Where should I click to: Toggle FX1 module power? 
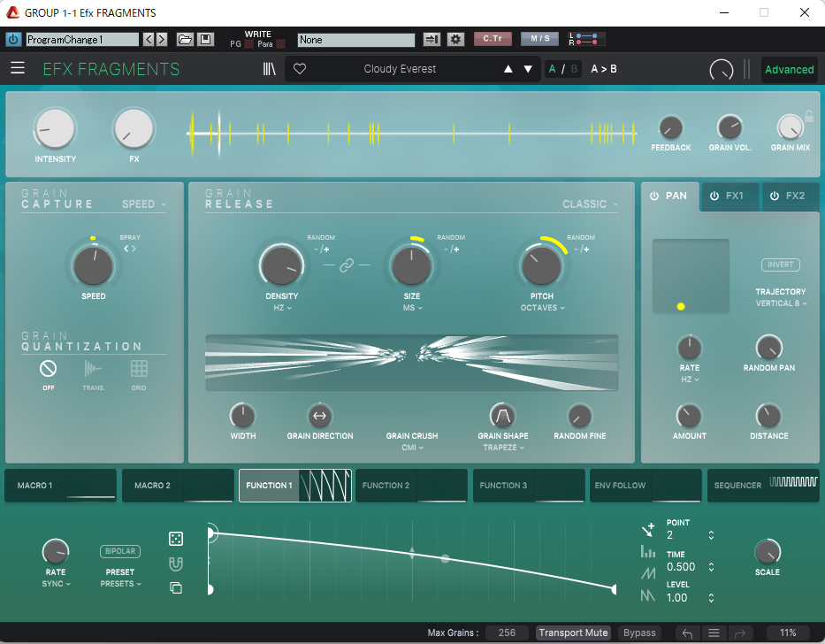pyautogui.click(x=714, y=195)
